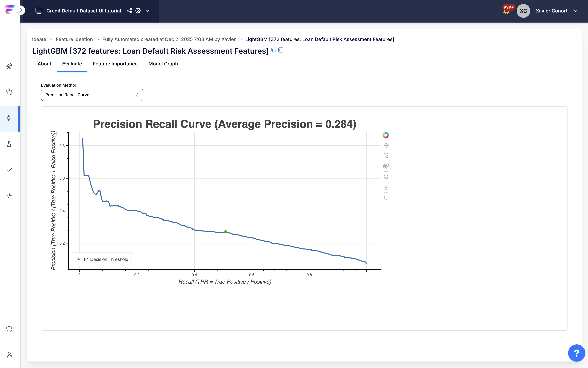Screen dimensions: 588x368
Task: Click the save plot download icon
Action: 386,187
